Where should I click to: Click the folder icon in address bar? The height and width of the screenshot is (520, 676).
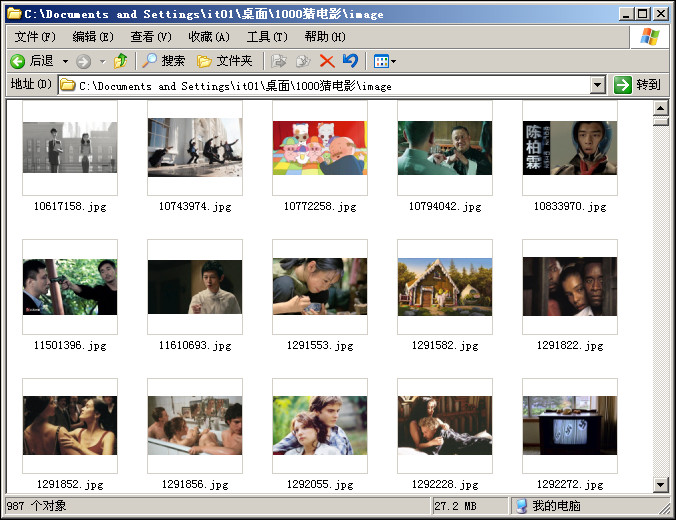click(67, 85)
